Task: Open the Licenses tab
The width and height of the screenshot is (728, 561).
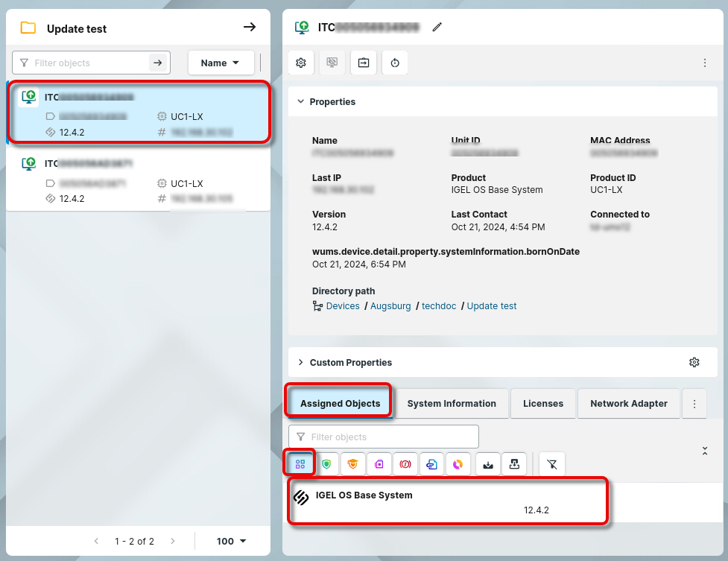Action: click(543, 404)
